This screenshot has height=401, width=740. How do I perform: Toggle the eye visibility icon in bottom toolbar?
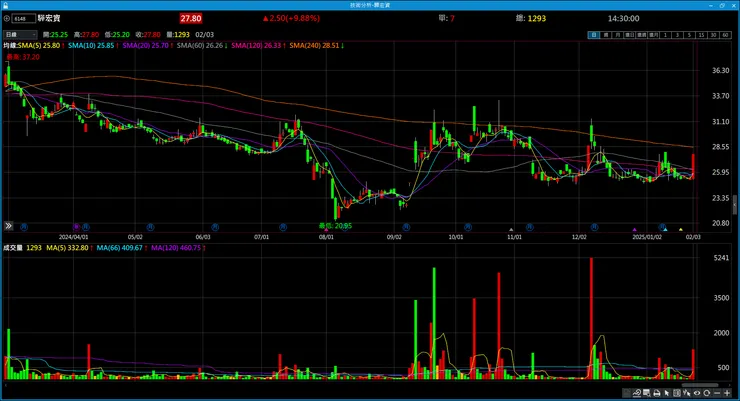point(697,393)
